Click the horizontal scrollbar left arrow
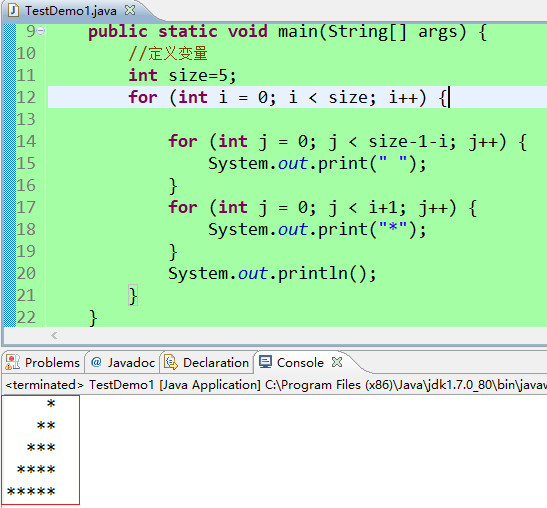Image resolution: width=547 pixels, height=508 pixels. [x=54, y=336]
